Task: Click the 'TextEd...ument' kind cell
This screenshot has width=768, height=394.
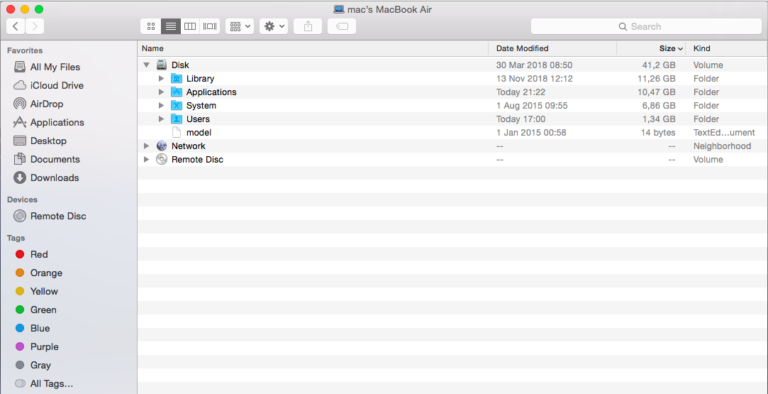Action: click(724, 133)
